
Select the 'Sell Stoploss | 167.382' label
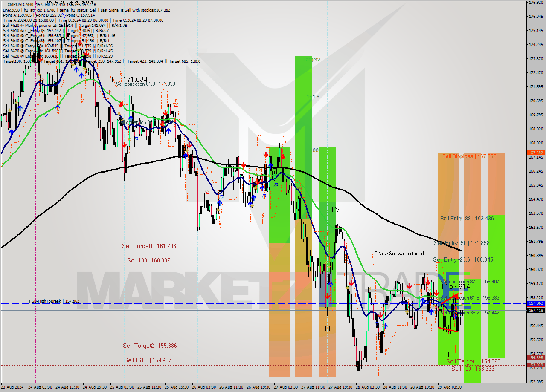click(x=469, y=156)
